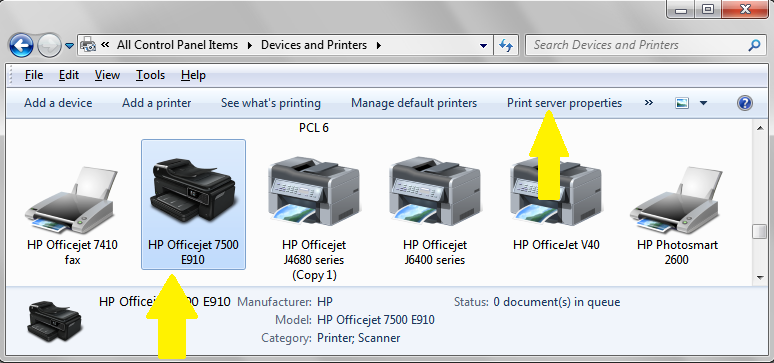Click the vertical scrollbar thumb
The image size is (774, 363).
[x=760, y=232]
